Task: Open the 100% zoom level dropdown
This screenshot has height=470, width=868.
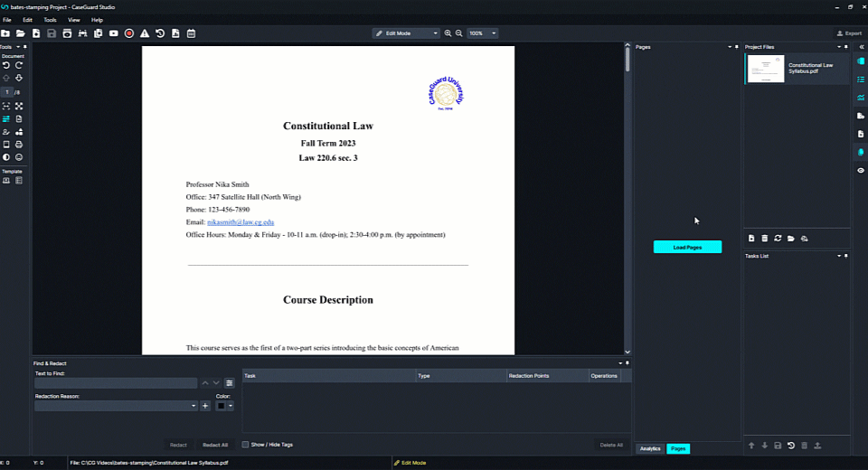Action: point(483,33)
